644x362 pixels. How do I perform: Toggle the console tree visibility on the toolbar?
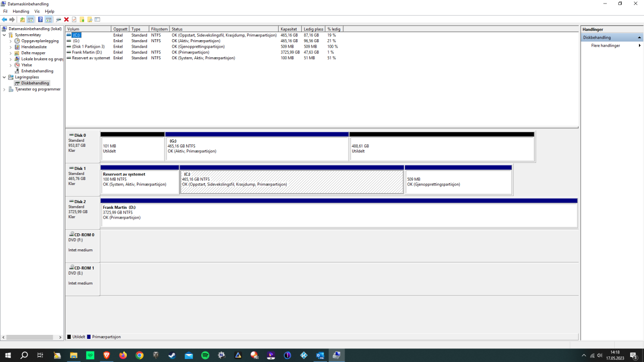click(31, 19)
